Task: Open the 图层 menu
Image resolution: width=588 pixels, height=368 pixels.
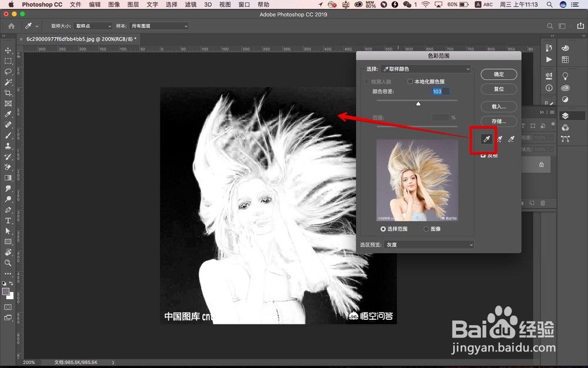Action: [133, 5]
